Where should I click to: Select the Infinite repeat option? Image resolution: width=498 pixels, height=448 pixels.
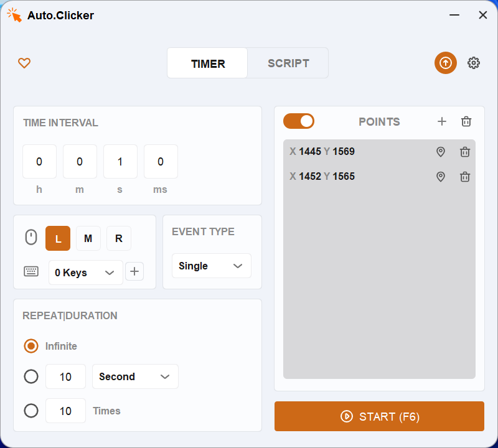[31, 346]
